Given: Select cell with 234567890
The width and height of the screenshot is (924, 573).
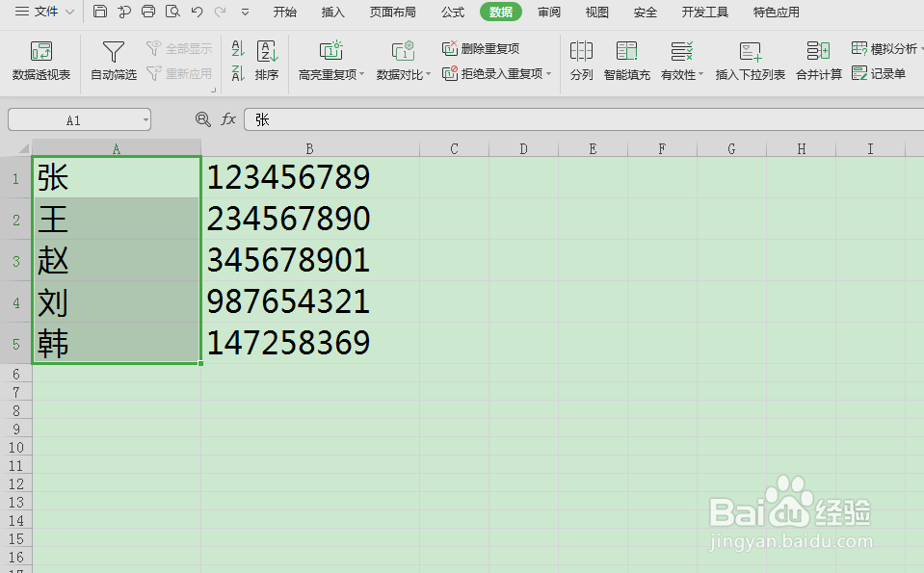Looking at the screenshot, I should [310, 219].
